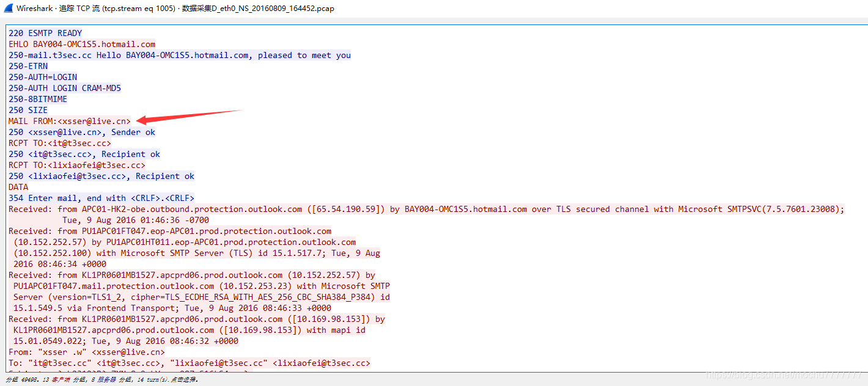Select the "(10.152.252.100) with Microsoft SMTP Server" line
This screenshot has width=868, height=386.
tap(197, 253)
